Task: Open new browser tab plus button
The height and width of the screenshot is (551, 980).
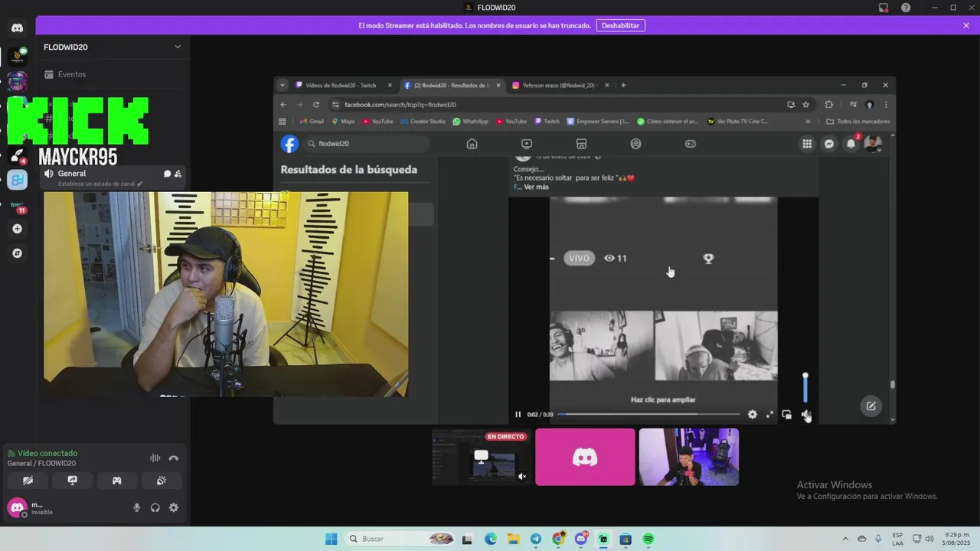Action: 623,85
